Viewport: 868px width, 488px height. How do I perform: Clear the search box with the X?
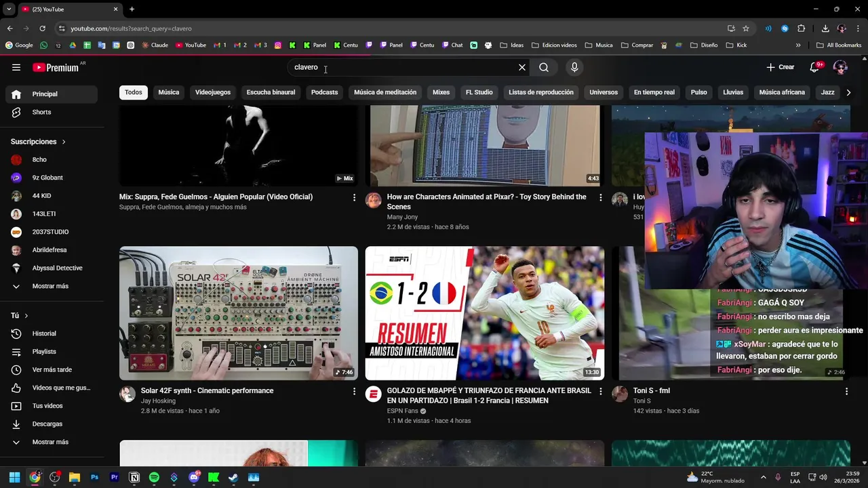pyautogui.click(x=522, y=67)
